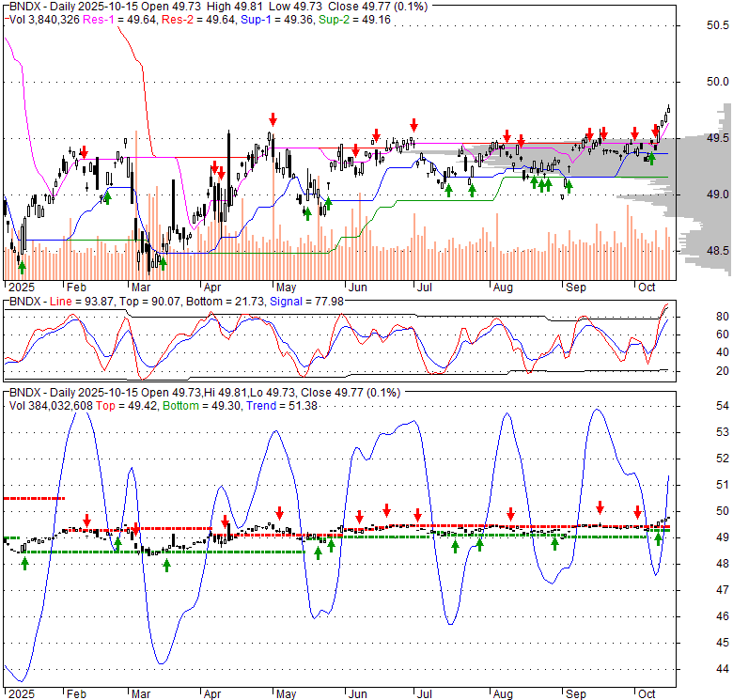Select the Trend = 51.38 legend entry
The height and width of the screenshot is (700, 733).
(282, 406)
